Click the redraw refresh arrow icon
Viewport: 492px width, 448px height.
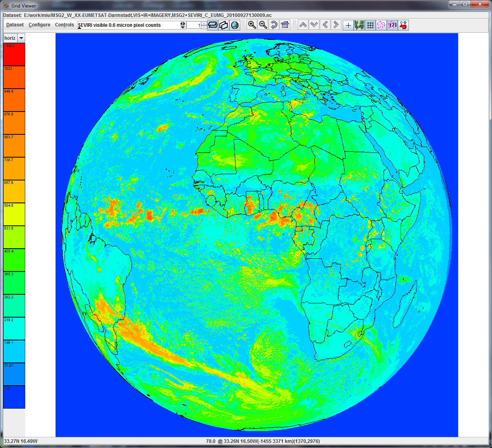pyautogui.click(x=274, y=25)
